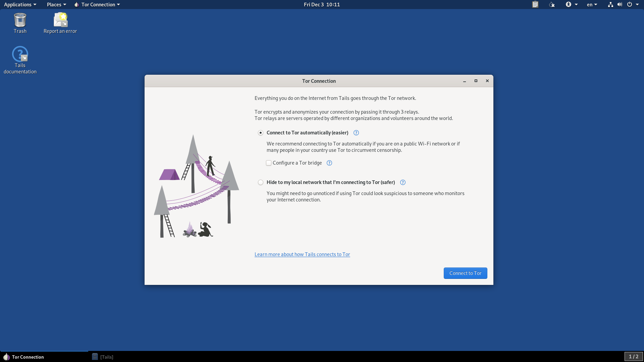Select Hide to my local network radio option
Screen dimensions: 644x362
[x=261, y=182]
